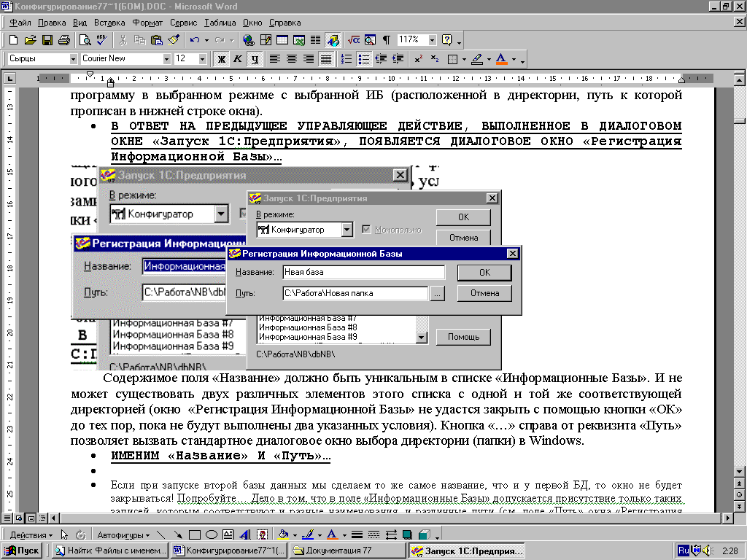Image resolution: width=747 pixels, height=560 pixels.
Task: Open the style dropdown showing Сырцы
Action: tap(74, 59)
